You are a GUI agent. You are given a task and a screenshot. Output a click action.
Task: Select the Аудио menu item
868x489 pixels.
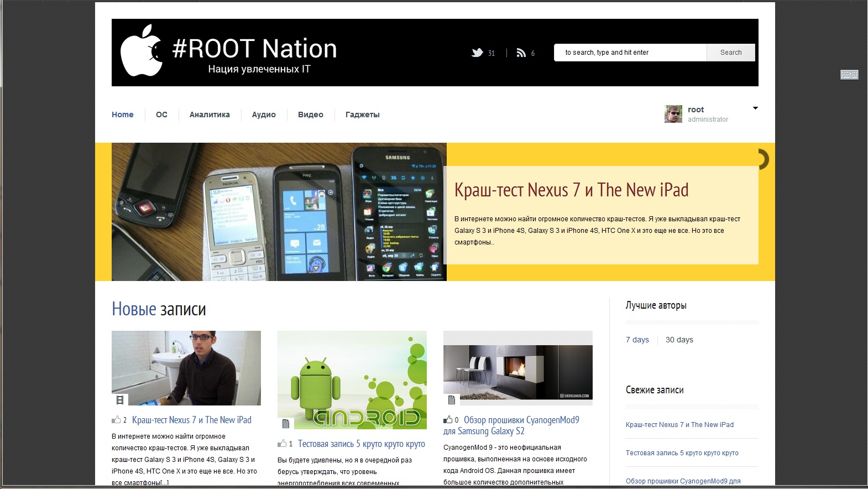click(x=264, y=115)
